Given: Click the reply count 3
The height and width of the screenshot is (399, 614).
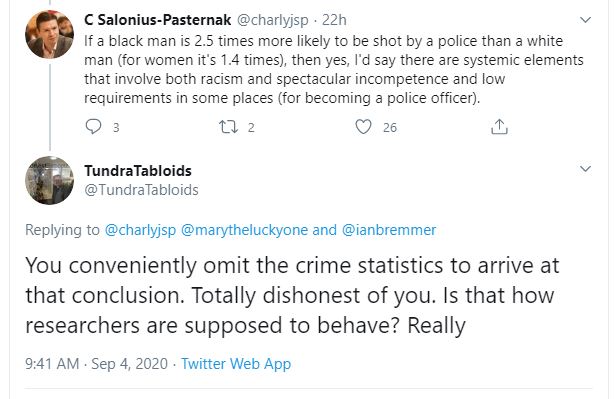Looking at the screenshot, I should [x=116, y=128].
